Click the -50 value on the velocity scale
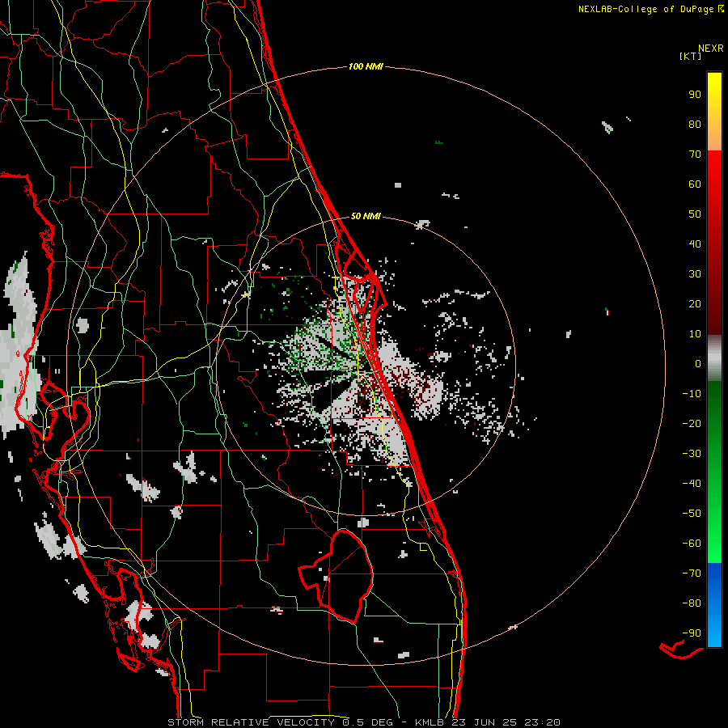This screenshot has width=728, height=728. (692, 513)
